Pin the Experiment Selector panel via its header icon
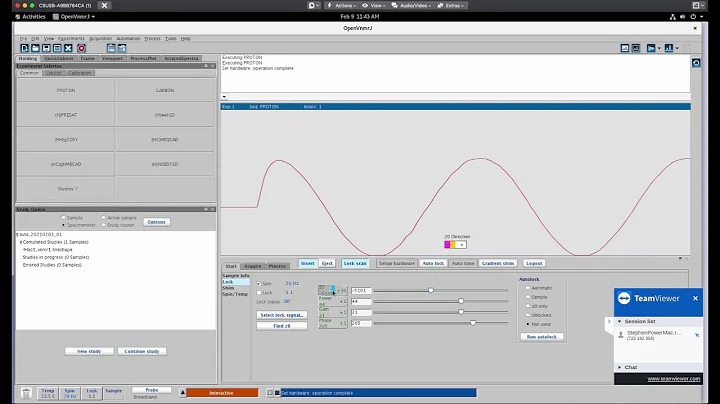 click(206, 66)
